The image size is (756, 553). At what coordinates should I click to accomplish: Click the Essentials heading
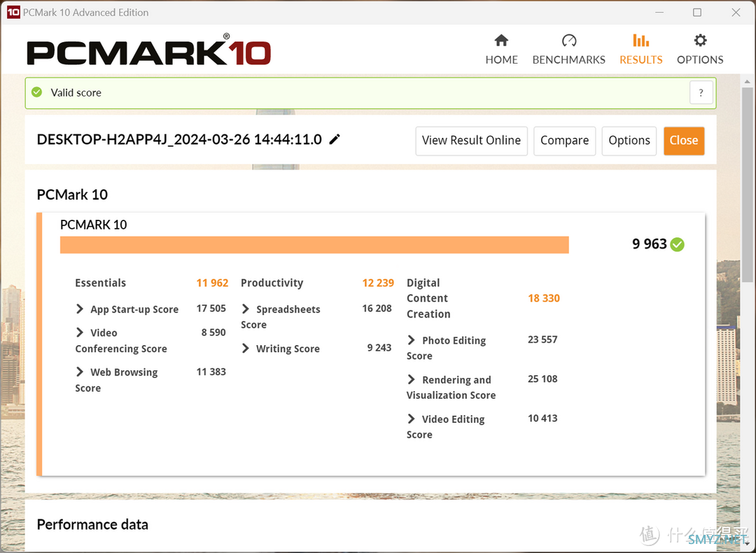click(100, 283)
